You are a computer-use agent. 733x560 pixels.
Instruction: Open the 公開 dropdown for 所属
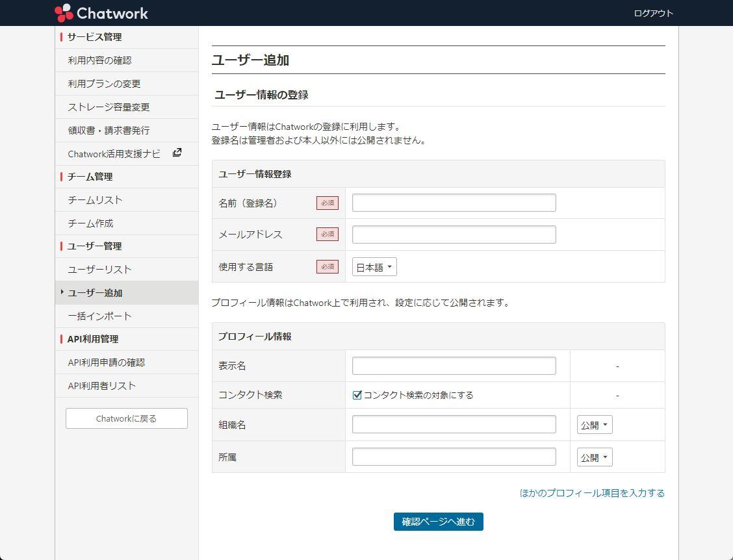click(x=595, y=457)
